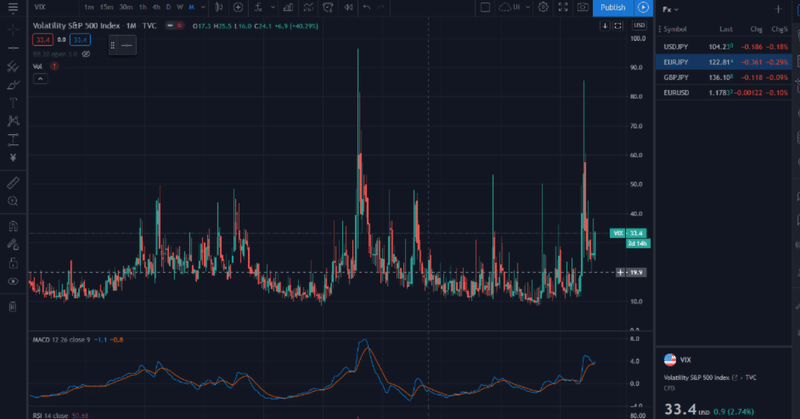This screenshot has width=800, height=419.
Task: Click the floating toolbar drag handle
Action: click(x=113, y=45)
